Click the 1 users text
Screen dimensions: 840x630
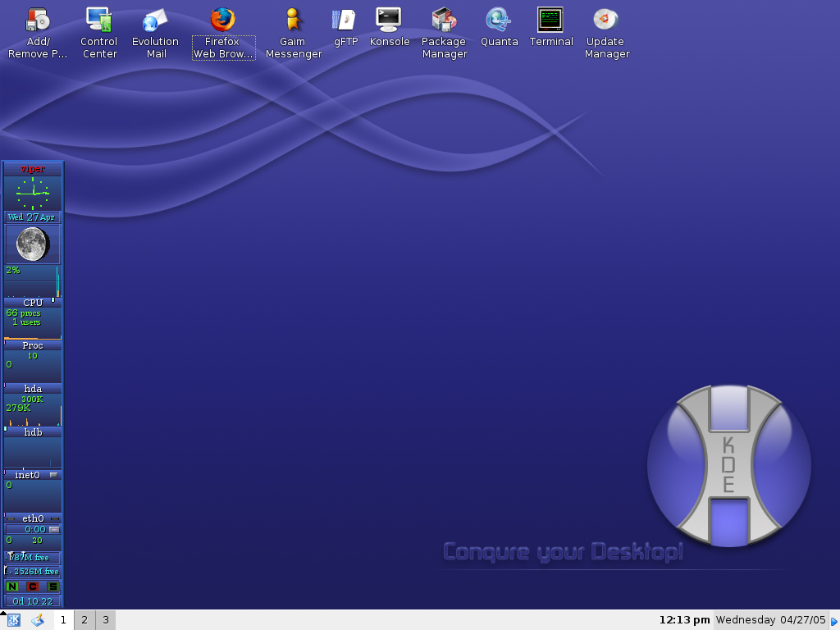point(26,322)
